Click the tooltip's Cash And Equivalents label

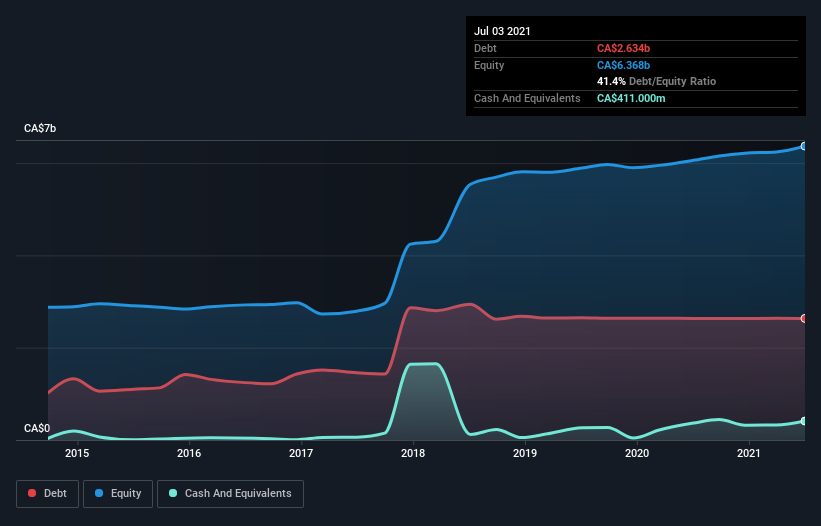[x=527, y=98]
